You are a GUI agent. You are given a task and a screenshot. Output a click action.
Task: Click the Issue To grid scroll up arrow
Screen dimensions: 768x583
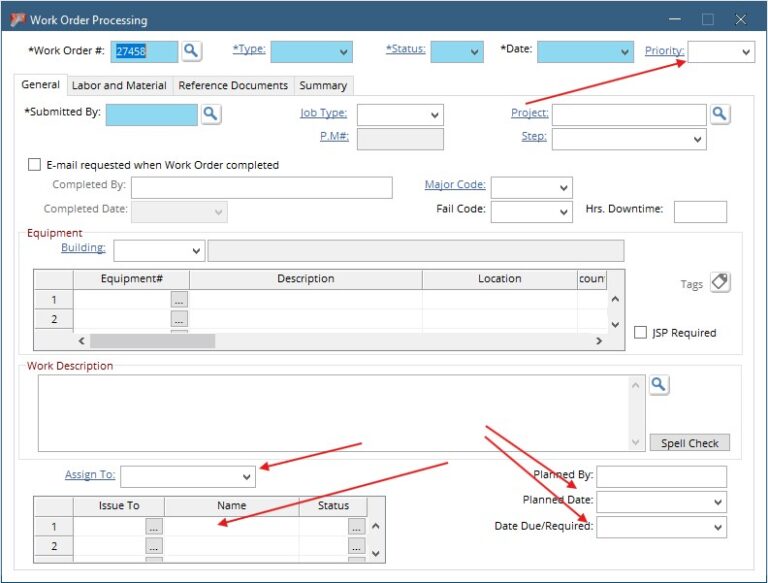coord(376,526)
